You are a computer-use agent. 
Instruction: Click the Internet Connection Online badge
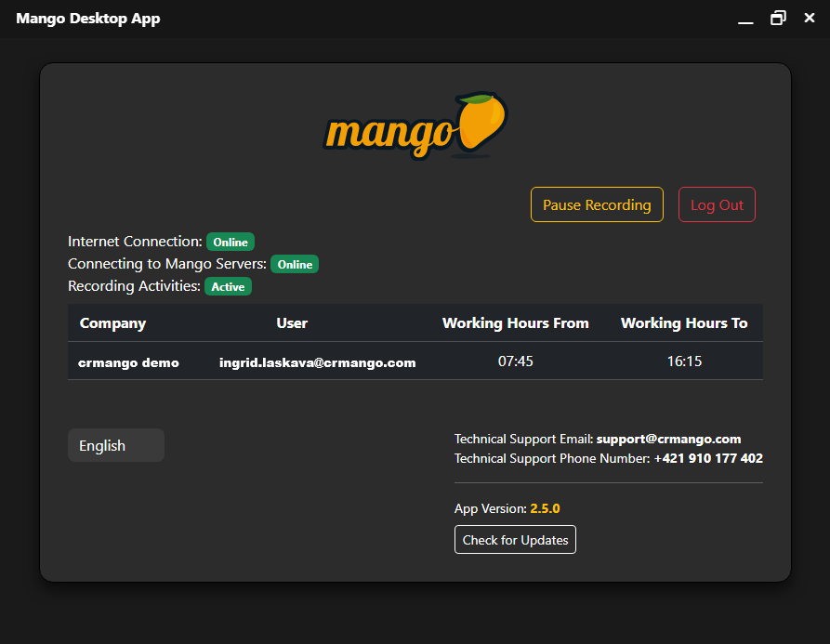pyautogui.click(x=231, y=243)
